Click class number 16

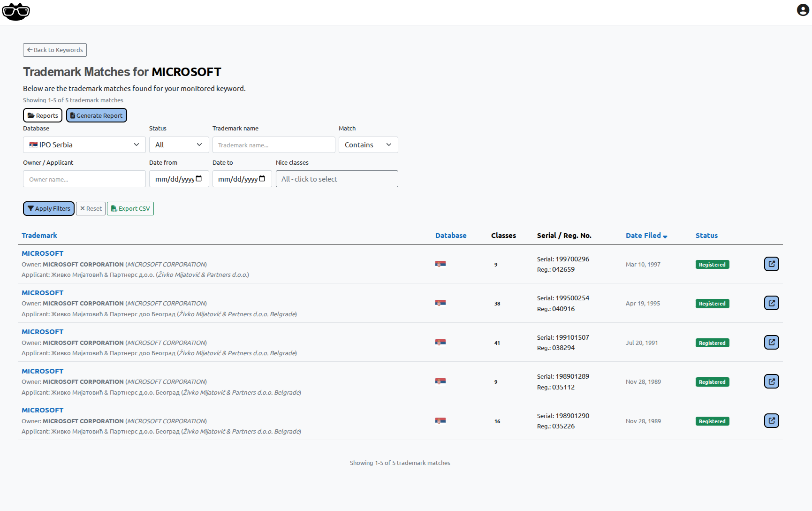click(x=497, y=421)
